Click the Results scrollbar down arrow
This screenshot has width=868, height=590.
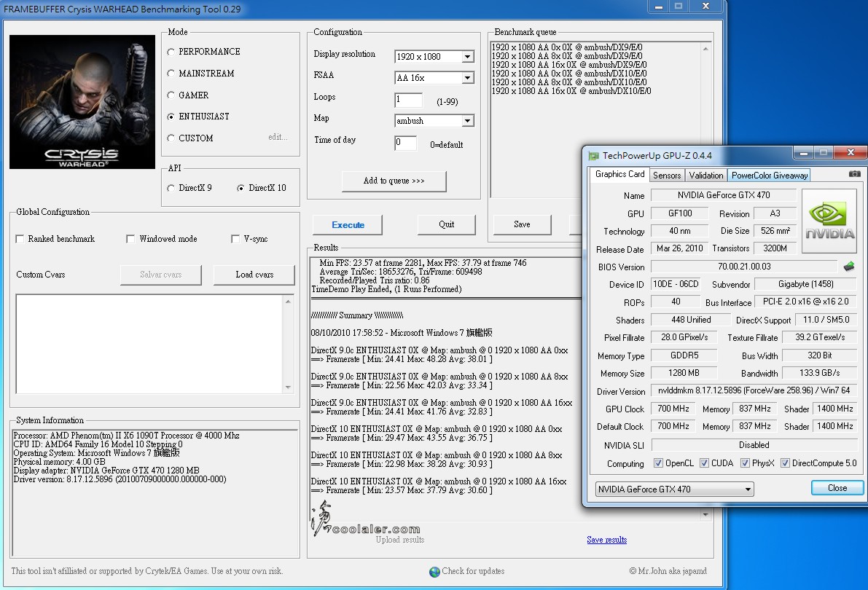tap(705, 515)
